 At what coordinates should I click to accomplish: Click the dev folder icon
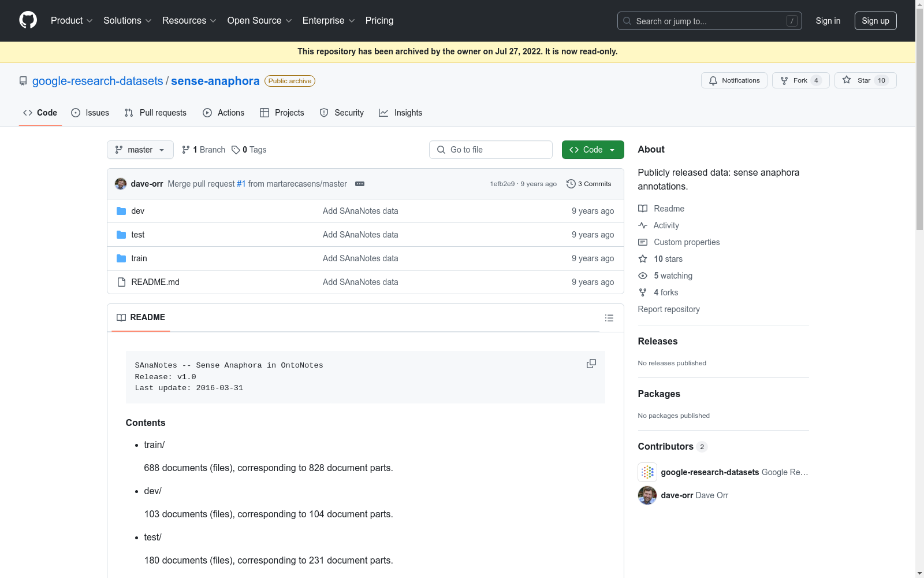121,211
